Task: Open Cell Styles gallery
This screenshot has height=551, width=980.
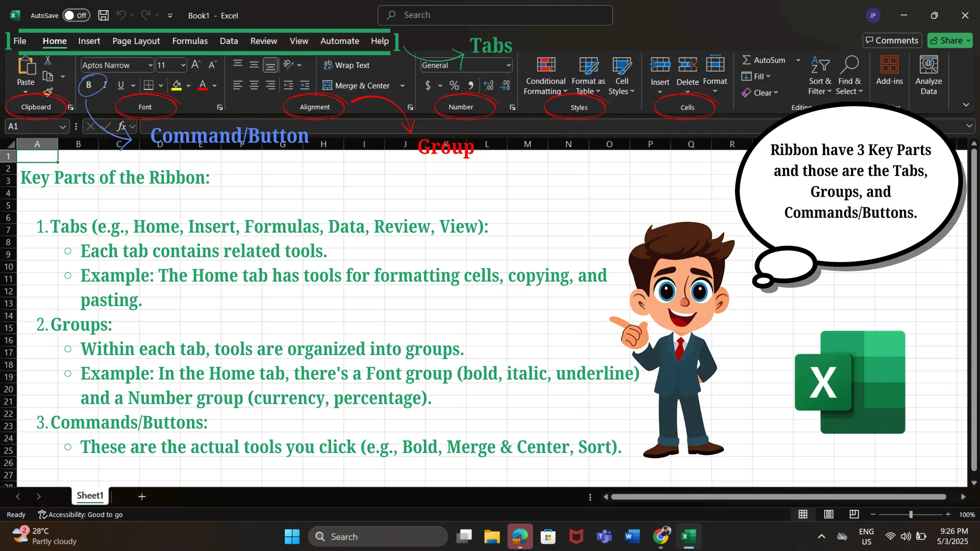Action: (x=622, y=76)
